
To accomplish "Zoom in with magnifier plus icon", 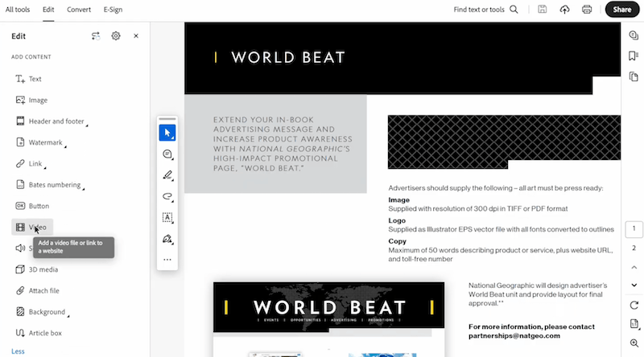I will coord(634,343).
